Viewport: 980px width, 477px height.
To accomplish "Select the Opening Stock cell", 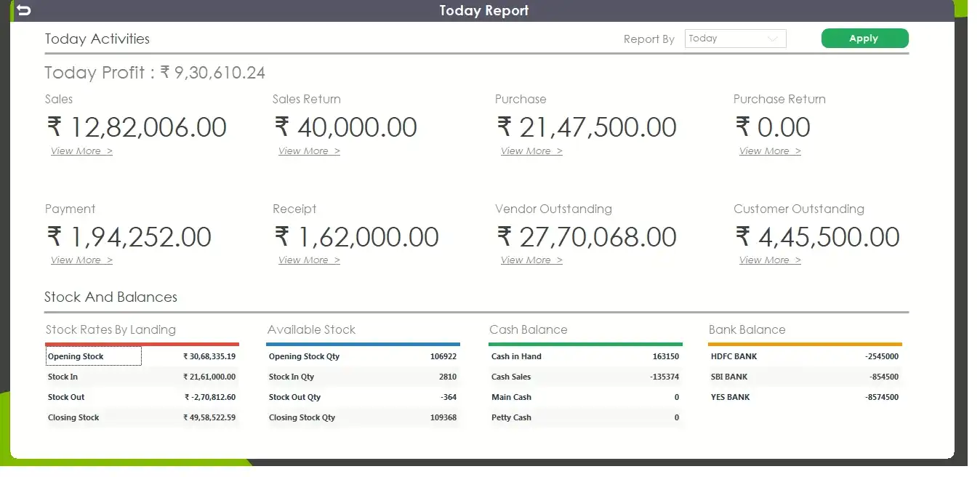I will coord(93,356).
